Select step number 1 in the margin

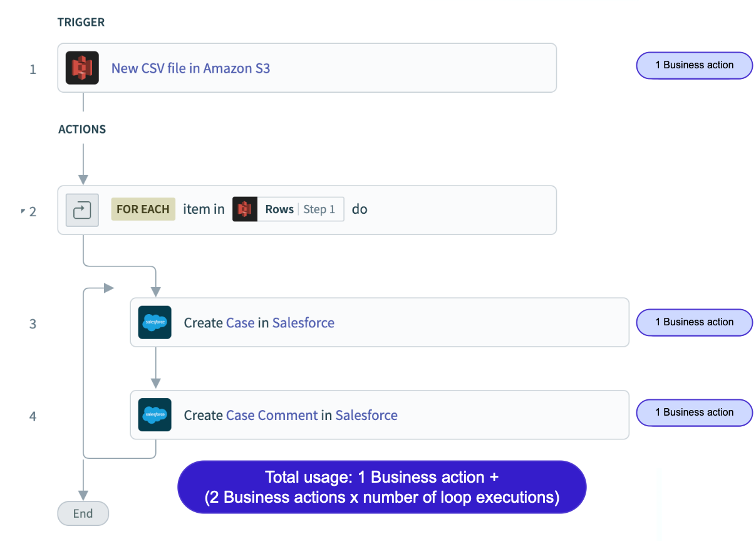pyautogui.click(x=33, y=69)
